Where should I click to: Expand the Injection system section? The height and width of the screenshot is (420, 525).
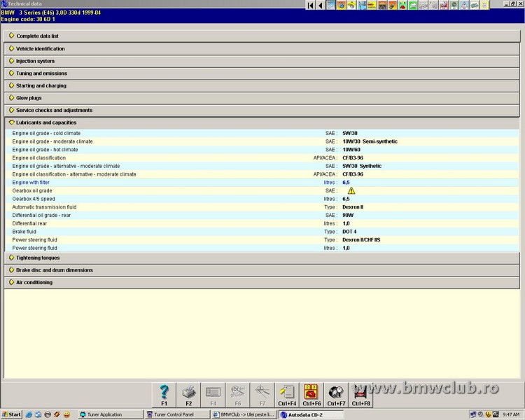[x=35, y=61]
